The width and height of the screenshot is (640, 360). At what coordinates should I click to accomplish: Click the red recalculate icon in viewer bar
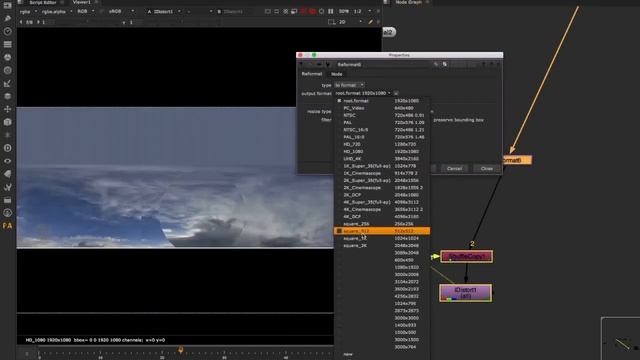[x=312, y=11]
